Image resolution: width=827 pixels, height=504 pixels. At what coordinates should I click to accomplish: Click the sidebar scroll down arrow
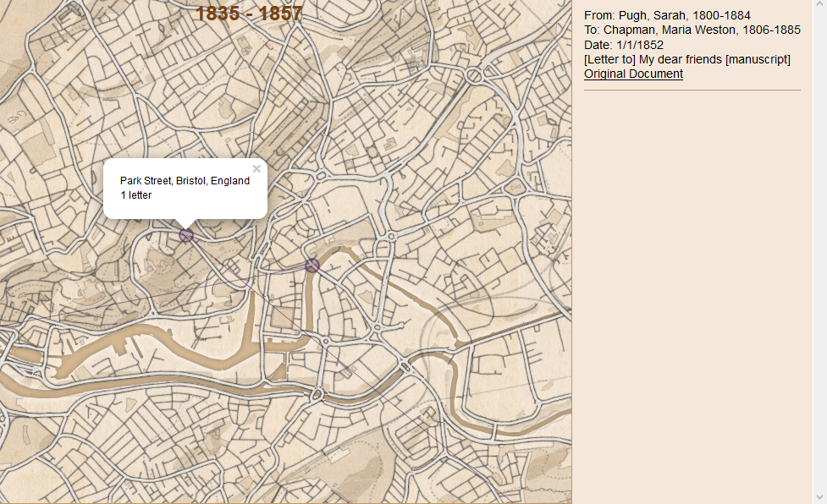coord(819,496)
